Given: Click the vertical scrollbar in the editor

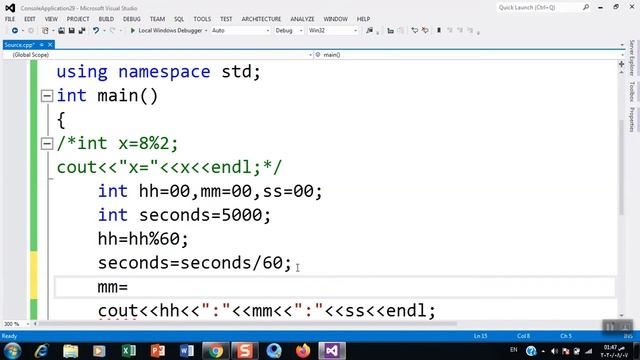Looking at the screenshot, I should click(621, 167).
